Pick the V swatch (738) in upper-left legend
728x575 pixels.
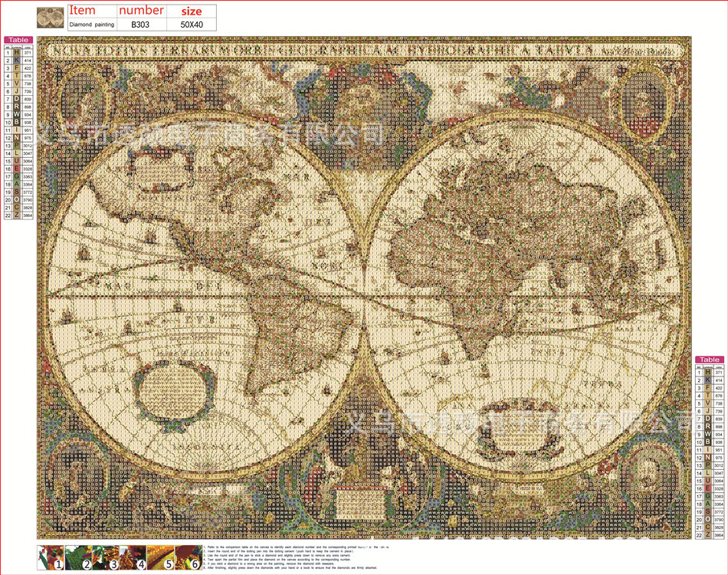tap(17, 84)
